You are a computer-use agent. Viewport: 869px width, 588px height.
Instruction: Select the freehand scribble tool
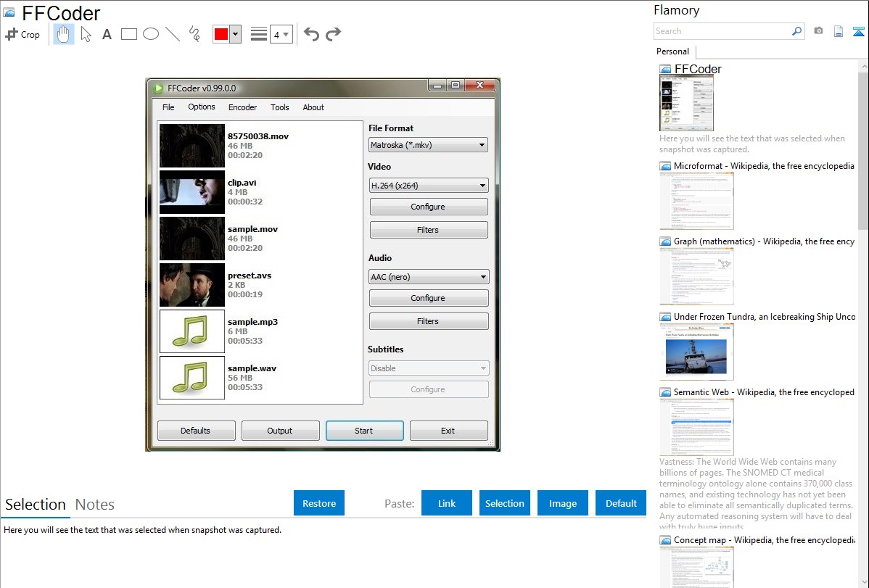coord(194,34)
